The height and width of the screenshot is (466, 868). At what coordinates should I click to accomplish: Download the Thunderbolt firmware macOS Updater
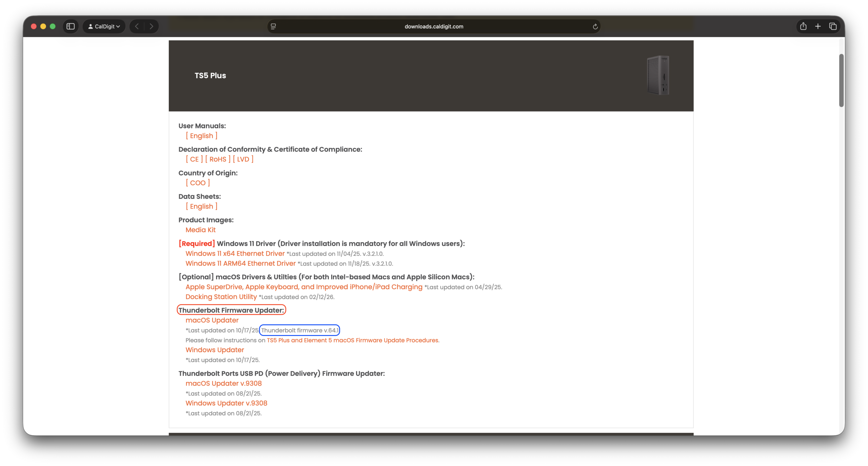[212, 320]
